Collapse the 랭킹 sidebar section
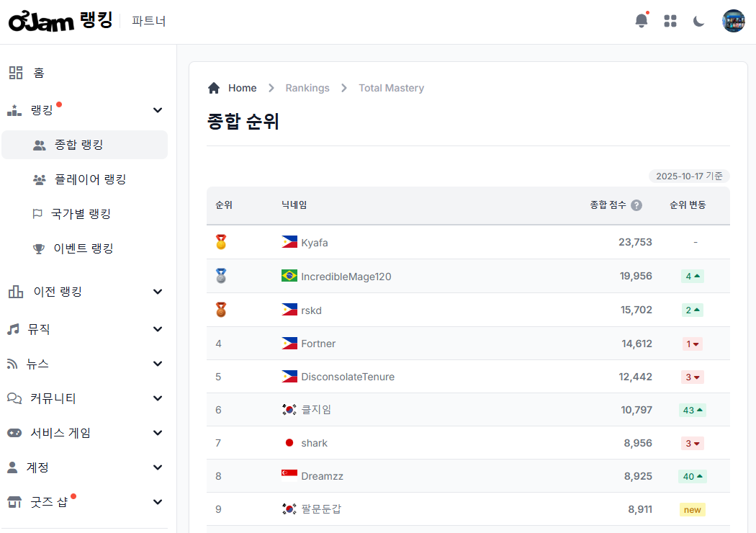The width and height of the screenshot is (756, 533). point(158,110)
